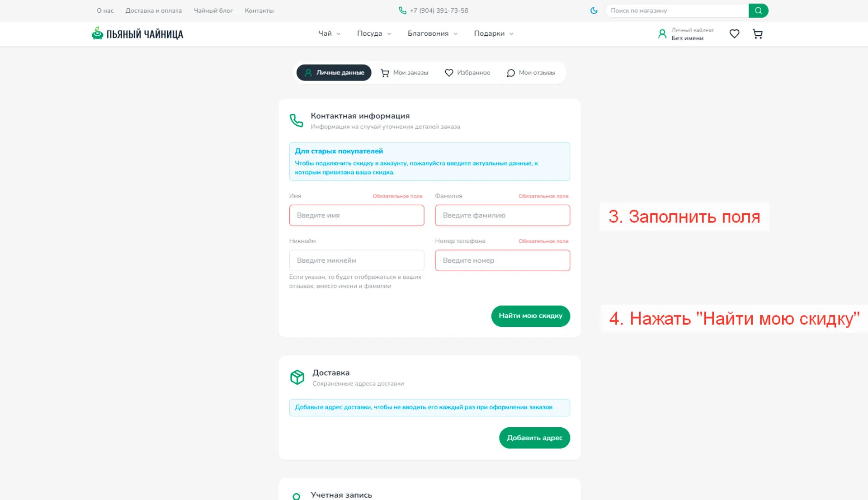The width and height of the screenshot is (868, 500).
Task: Click the speech bubble icon in Мои отзывы
Action: (x=510, y=73)
